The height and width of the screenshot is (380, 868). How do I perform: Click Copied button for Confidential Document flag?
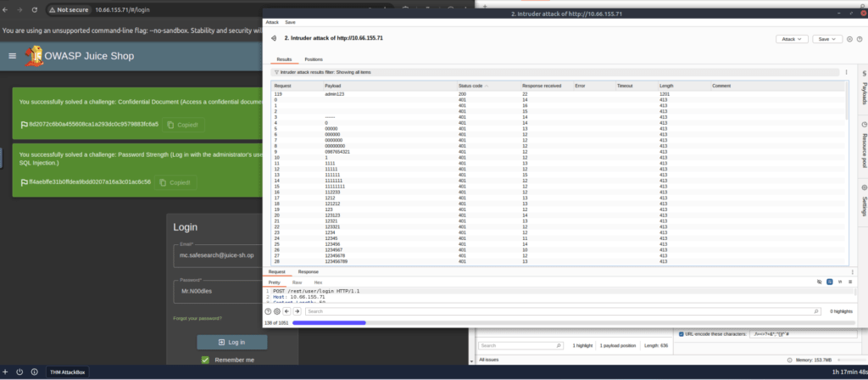[x=183, y=126]
